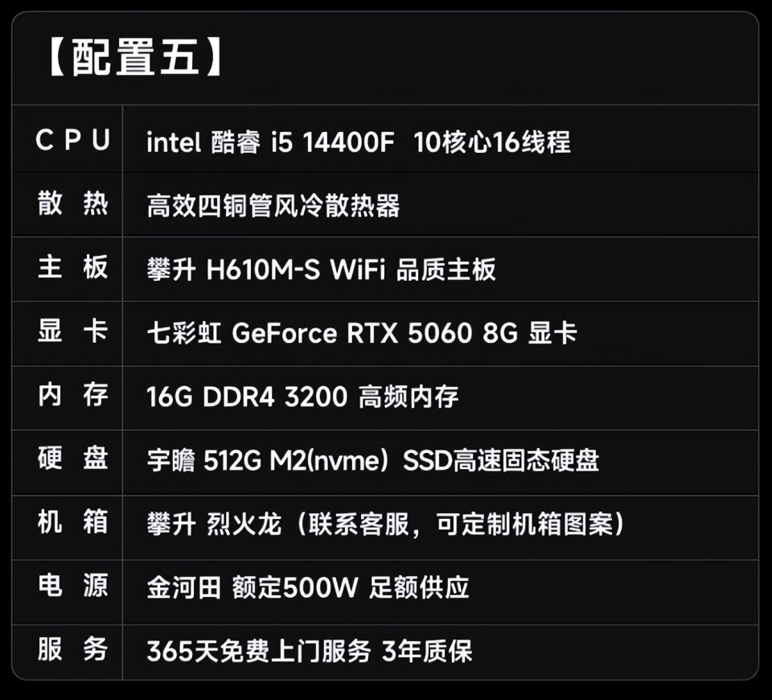Screen dimensions: 772x700
Task: Click the 【配置五】 heading
Action: [135, 58]
